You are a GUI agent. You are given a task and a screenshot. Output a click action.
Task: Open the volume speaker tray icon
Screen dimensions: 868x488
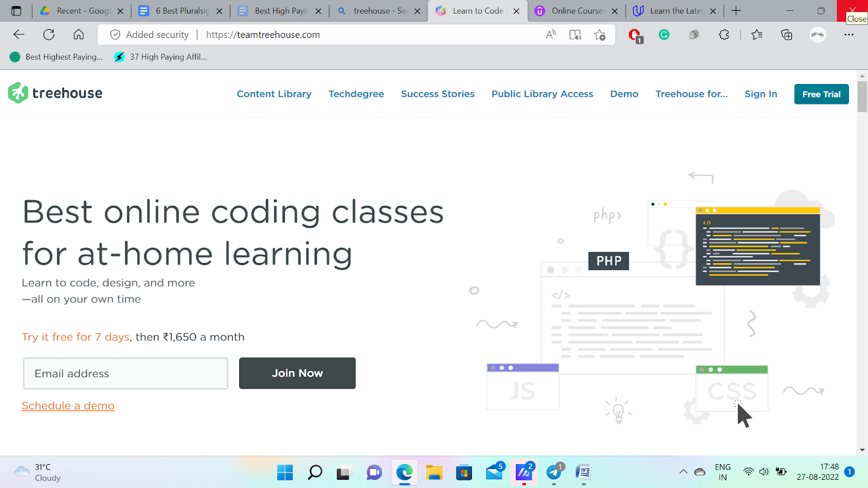[764, 472]
